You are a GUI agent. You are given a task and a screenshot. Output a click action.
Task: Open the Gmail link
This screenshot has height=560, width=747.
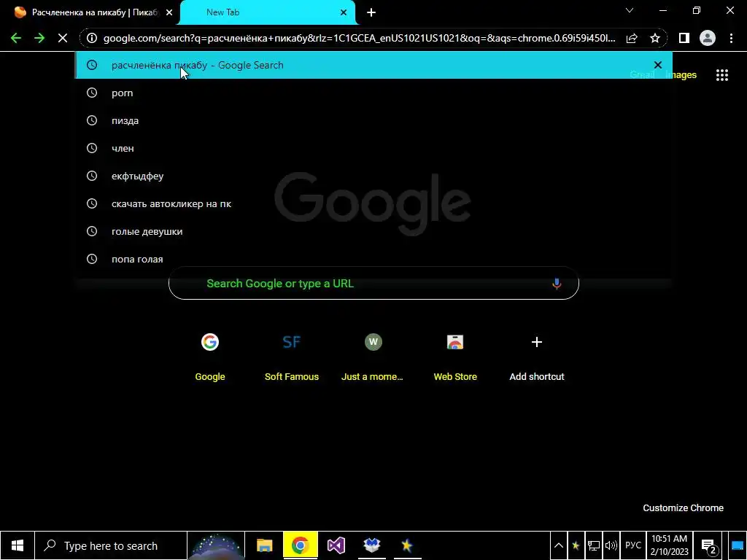(x=642, y=75)
